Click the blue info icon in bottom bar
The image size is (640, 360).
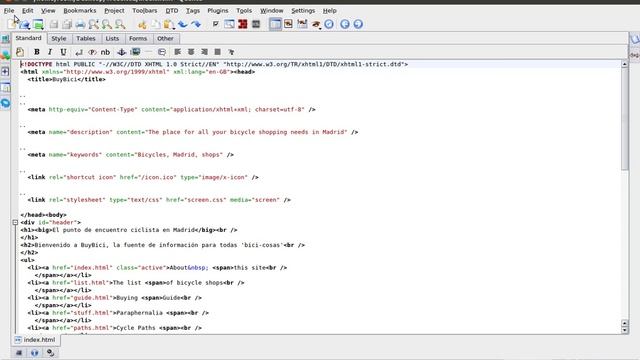coord(34,353)
